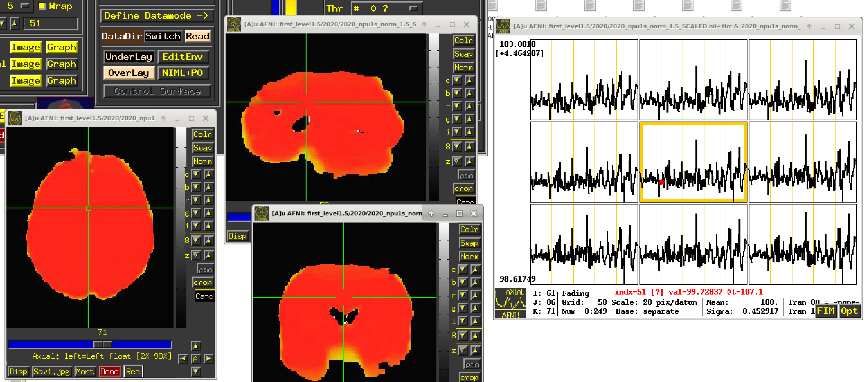The image size is (868, 382).
Task: Zoom in with 'z' up arrow in axial window
Action: [x=209, y=255]
